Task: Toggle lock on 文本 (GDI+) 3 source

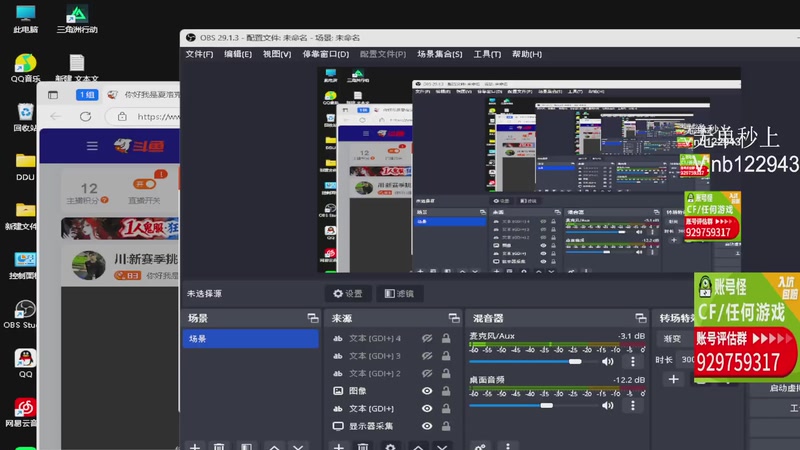Action: coord(446,356)
